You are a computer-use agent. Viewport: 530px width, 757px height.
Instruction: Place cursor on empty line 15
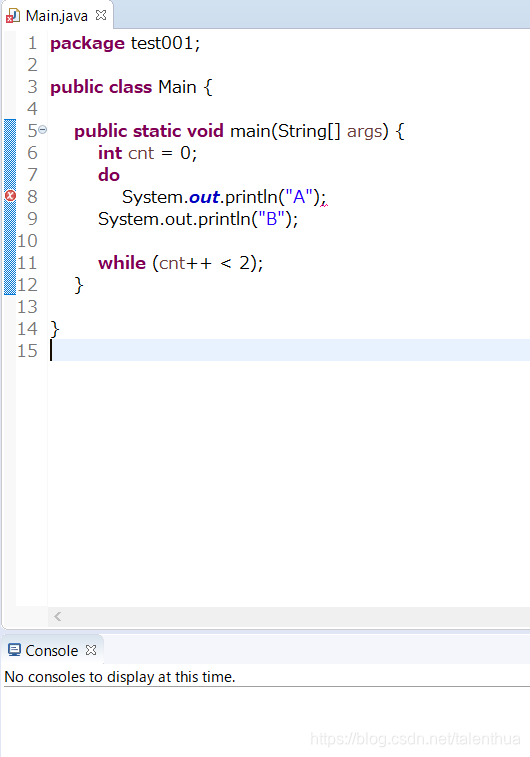(x=290, y=350)
